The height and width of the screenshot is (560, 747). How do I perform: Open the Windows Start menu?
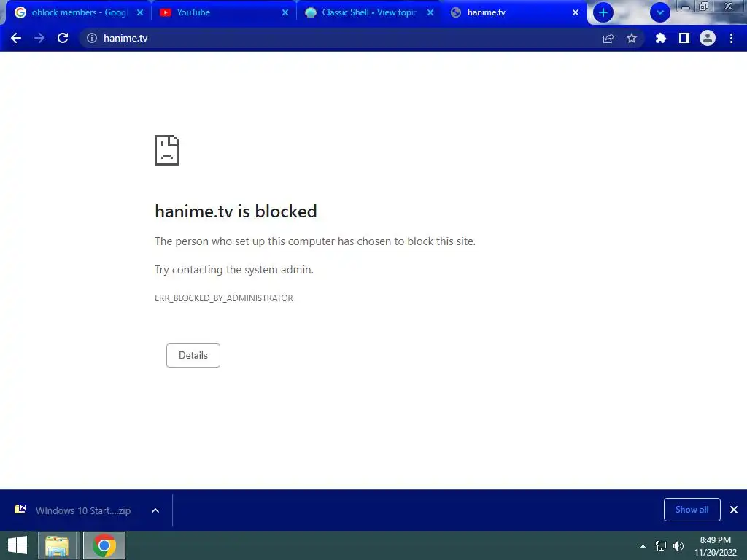click(18, 545)
